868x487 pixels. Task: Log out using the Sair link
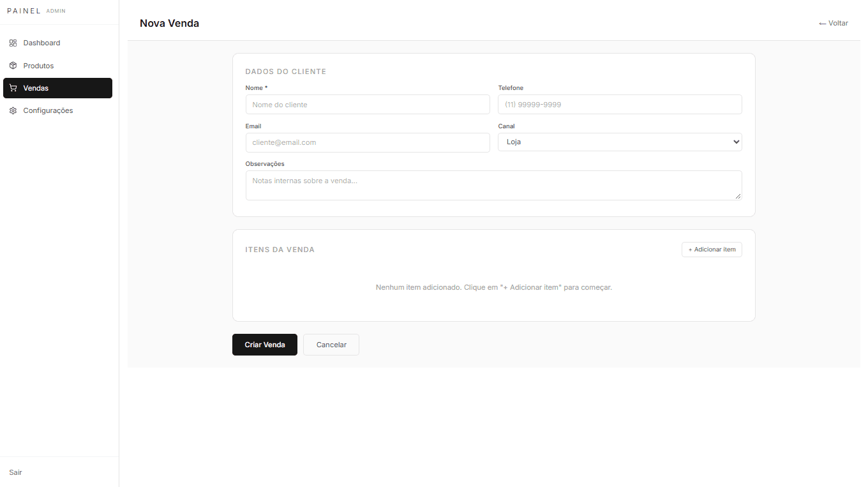15,472
